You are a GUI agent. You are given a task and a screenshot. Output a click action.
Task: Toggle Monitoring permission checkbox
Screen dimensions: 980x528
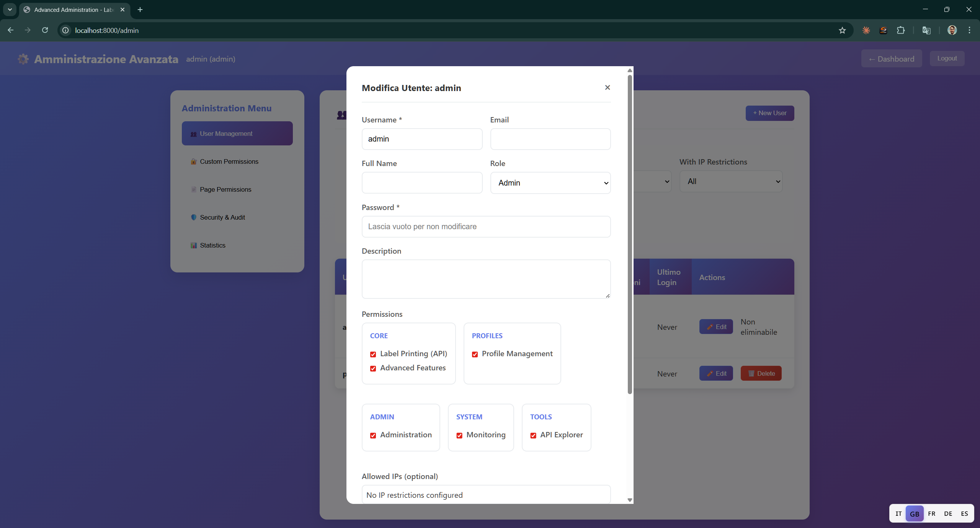pos(459,435)
